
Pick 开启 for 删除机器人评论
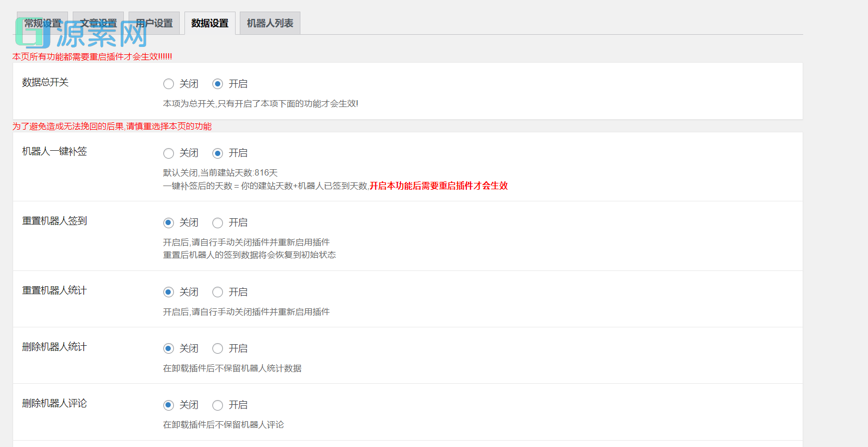point(218,405)
